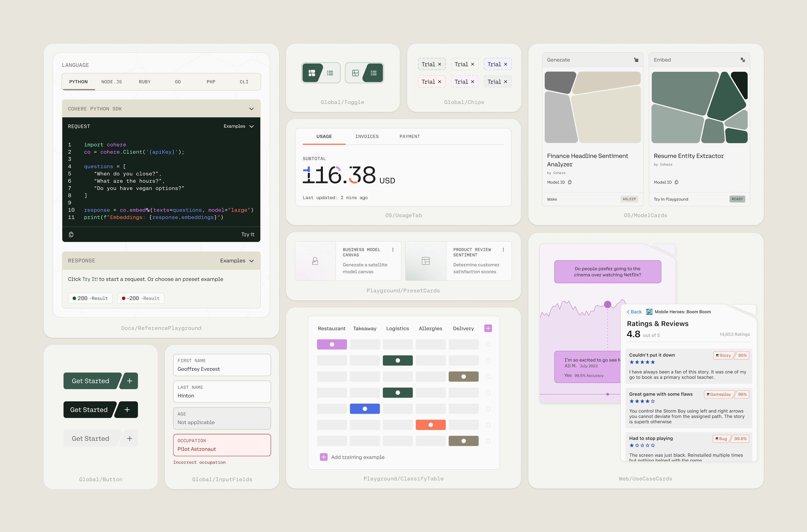The height and width of the screenshot is (532, 807).
Task: Click purple plus icon beside Delivery column
Action: click(488, 328)
